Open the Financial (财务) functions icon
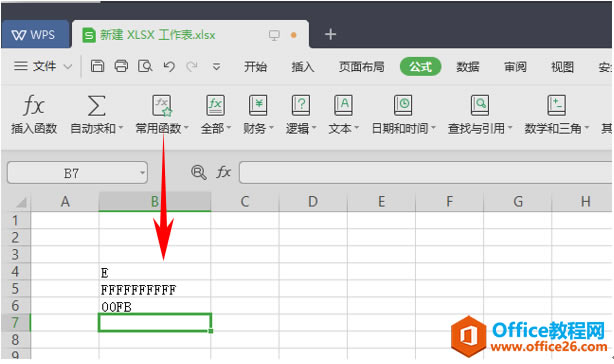Screen dimensions: 614x364 click(258, 105)
